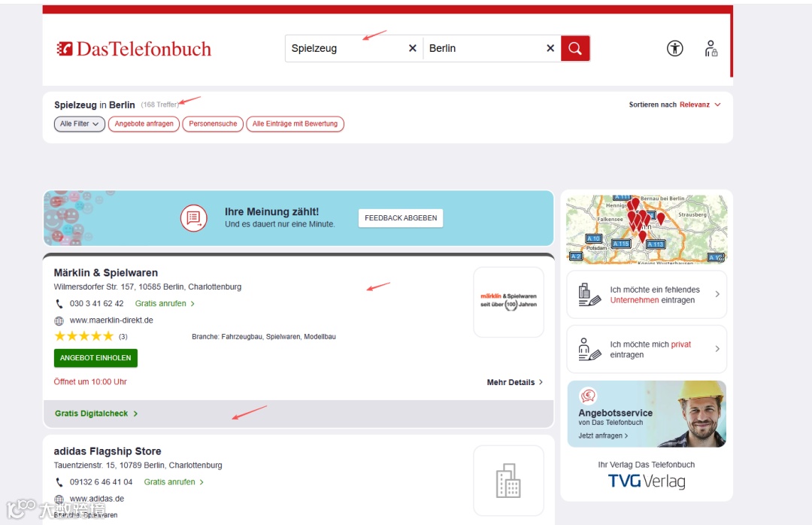This screenshot has height=525, width=812.
Task: Click the Wilmersdorfer Str. 157 address
Action: pyautogui.click(x=147, y=287)
